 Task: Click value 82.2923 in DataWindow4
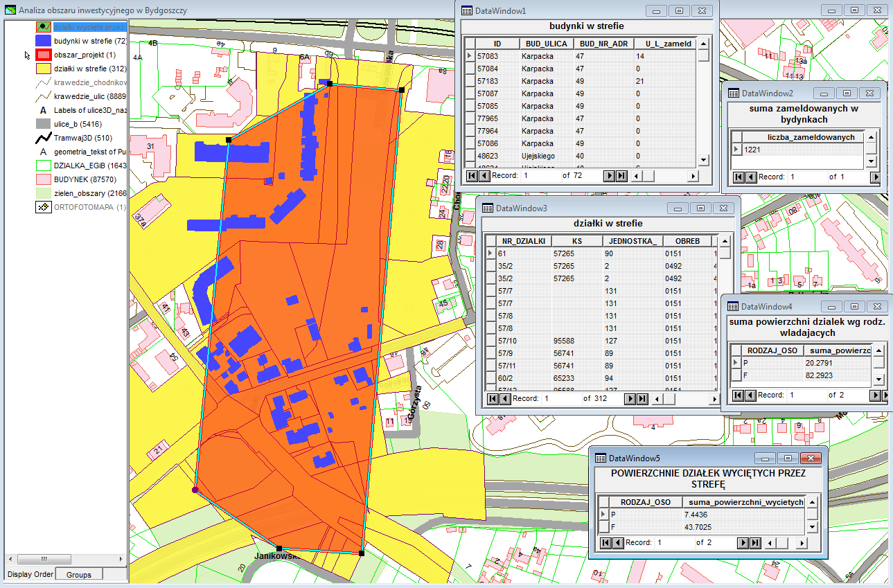[x=836, y=375]
